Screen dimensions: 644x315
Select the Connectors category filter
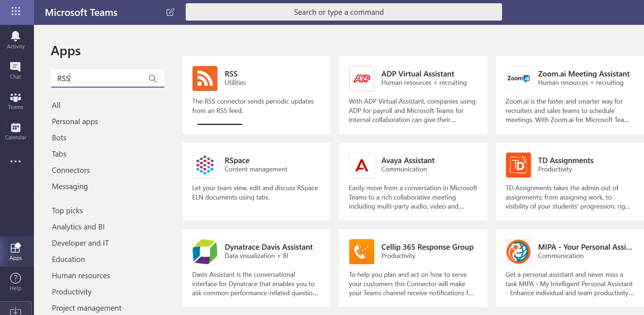point(71,170)
